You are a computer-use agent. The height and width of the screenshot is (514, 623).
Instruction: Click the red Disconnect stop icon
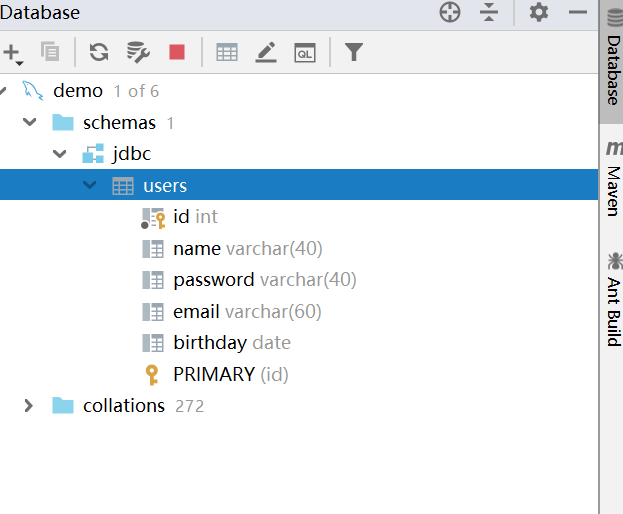pyautogui.click(x=177, y=52)
